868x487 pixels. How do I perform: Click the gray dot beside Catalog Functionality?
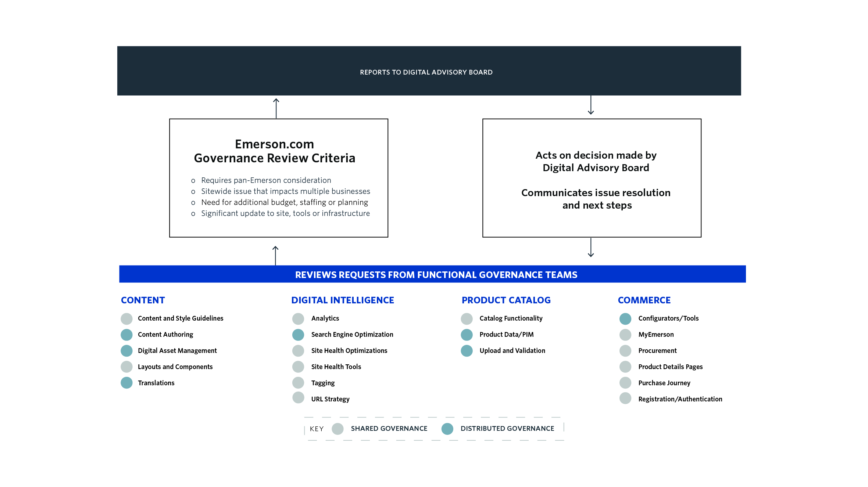(467, 318)
